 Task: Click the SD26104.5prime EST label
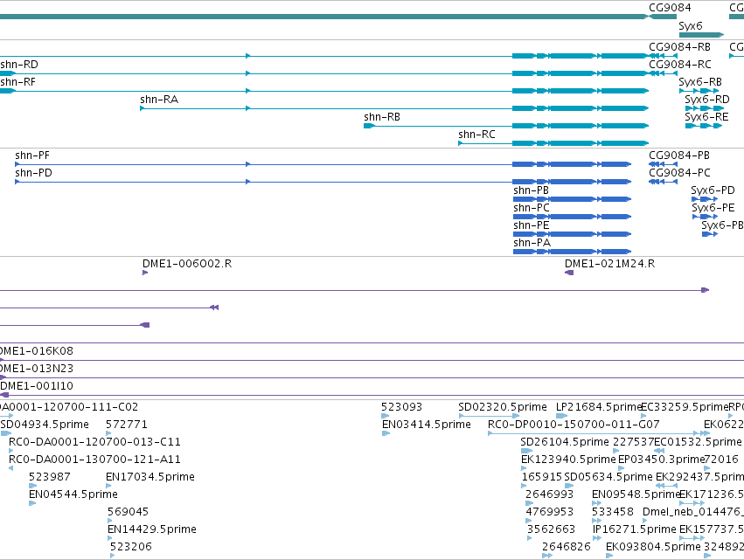[565, 442]
